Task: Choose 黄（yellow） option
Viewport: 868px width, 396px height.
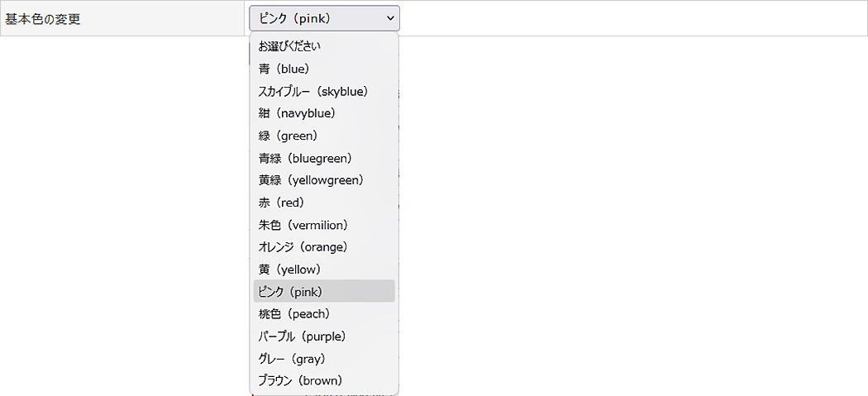Action: (x=324, y=270)
